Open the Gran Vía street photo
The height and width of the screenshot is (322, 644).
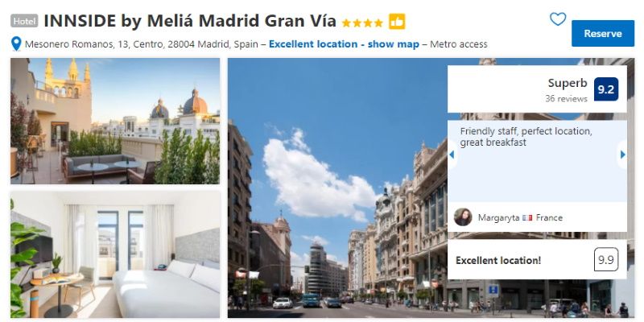336,188
